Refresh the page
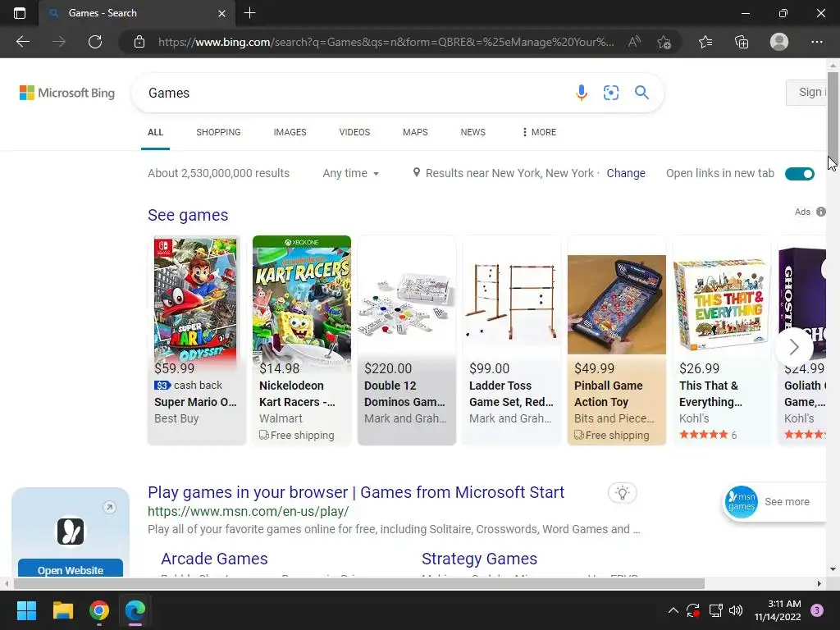 (95, 42)
